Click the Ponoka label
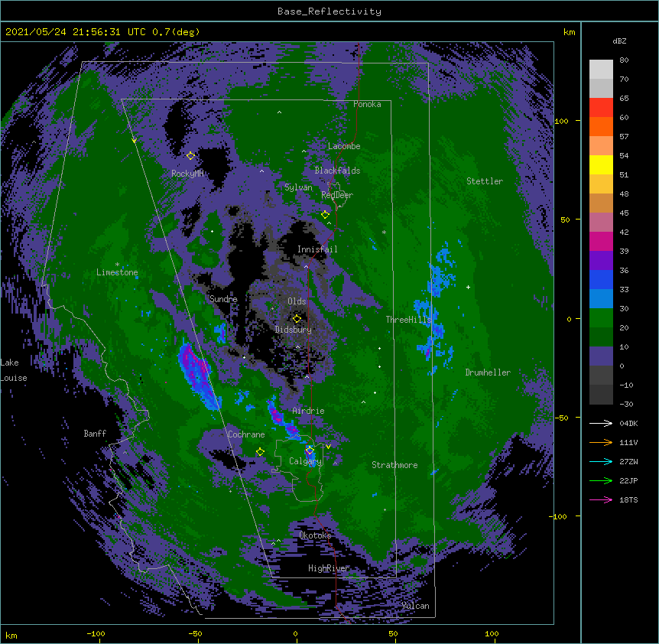 (367, 104)
